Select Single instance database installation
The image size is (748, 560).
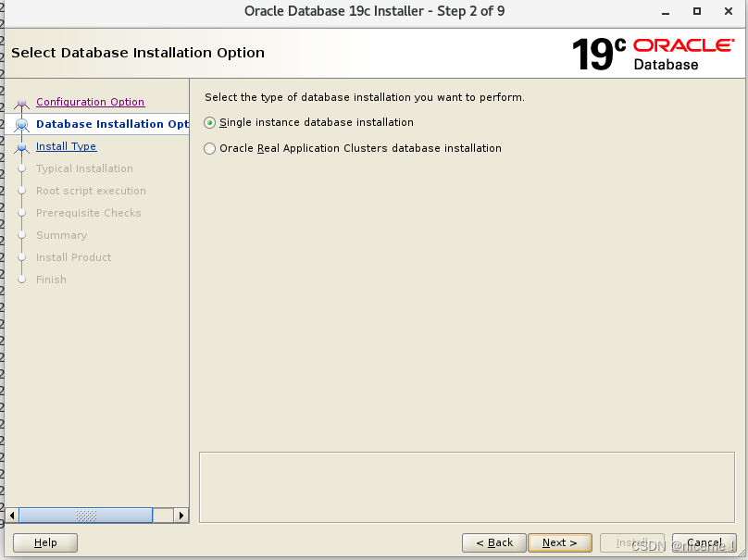click(210, 122)
